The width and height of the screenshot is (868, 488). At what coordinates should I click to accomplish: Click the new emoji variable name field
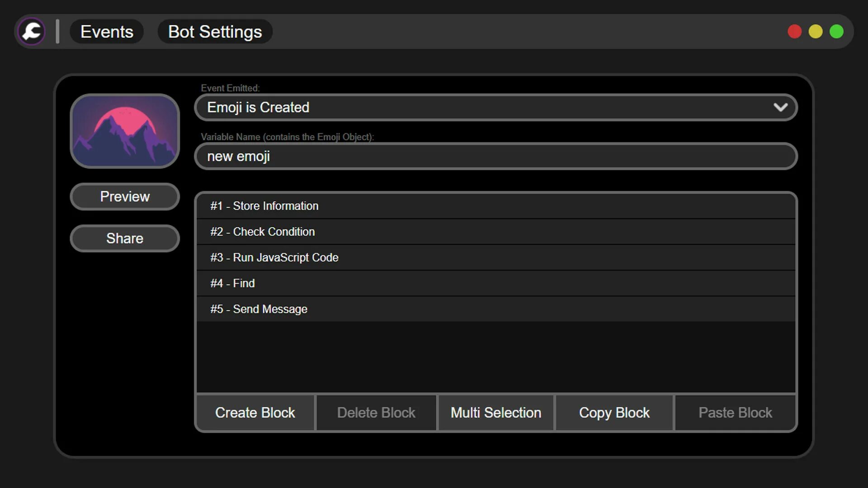click(495, 156)
